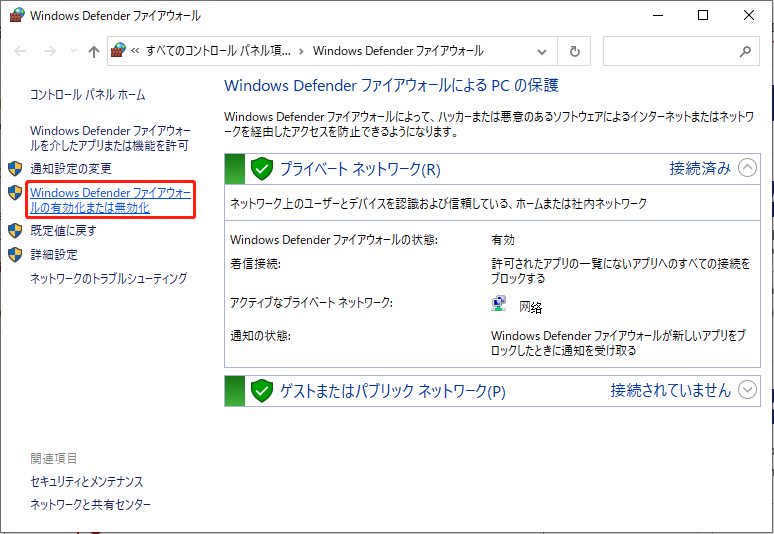
Task: Click the 有効 firewall state value
Action: point(503,240)
